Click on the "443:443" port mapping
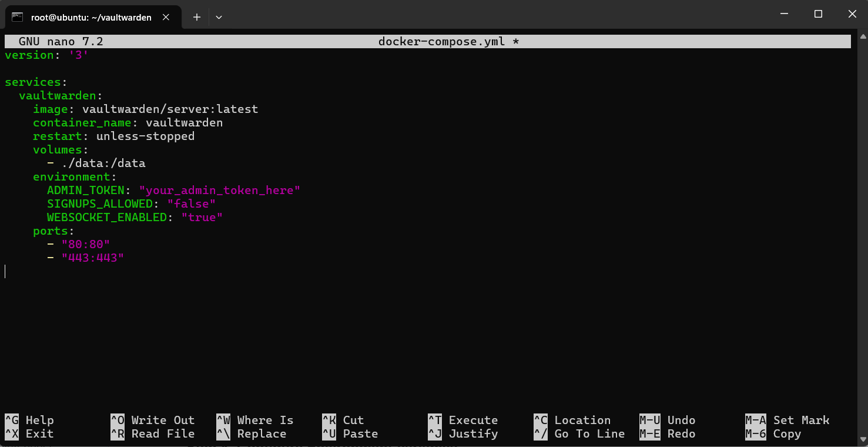The image size is (868, 447). [x=93, y=258]
